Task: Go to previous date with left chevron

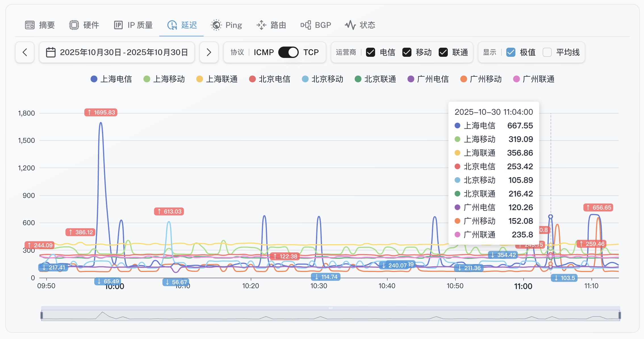Action: [25, 52]
